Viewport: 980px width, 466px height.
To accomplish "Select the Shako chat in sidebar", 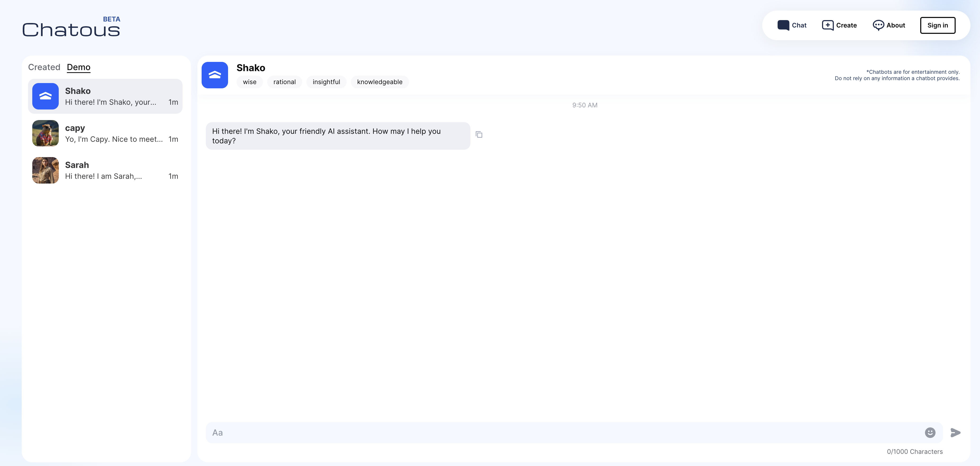I will tap(105, 96).
